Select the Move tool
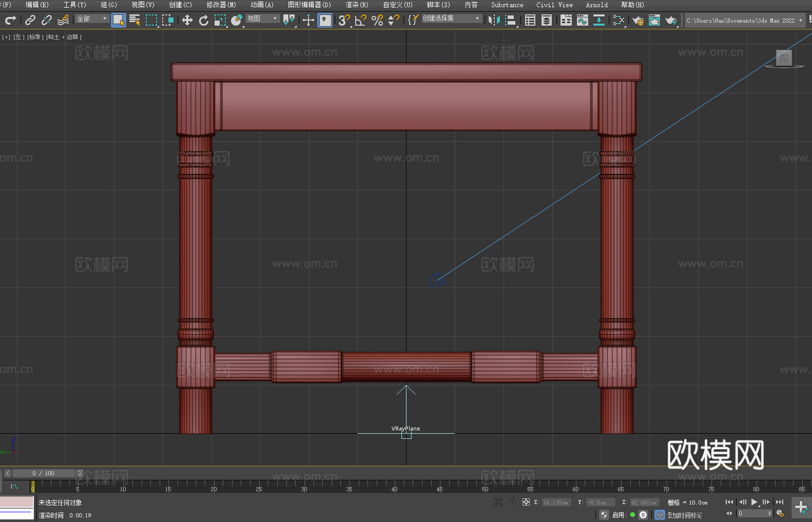This screenshot has width=812, height=522. (x=187, y=20)
